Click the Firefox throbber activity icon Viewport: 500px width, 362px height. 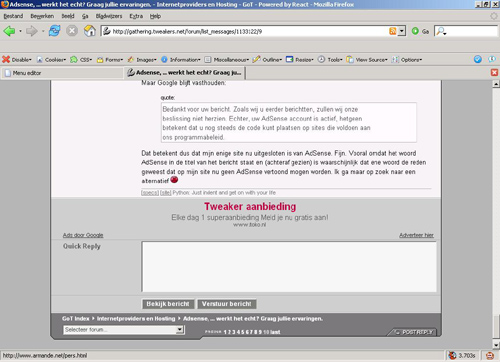[x=494, y=16]
